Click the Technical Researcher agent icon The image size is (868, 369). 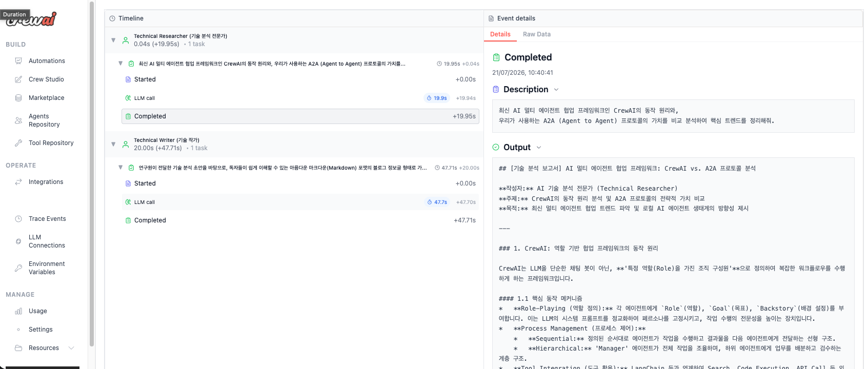(126, 40)
